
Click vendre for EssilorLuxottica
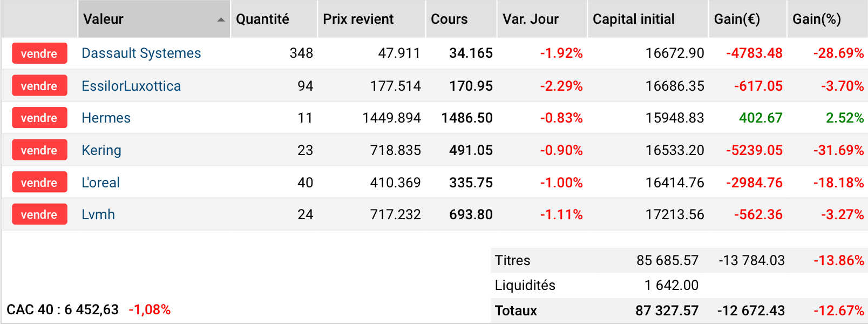pyautogui.click(x=39, y=85)
